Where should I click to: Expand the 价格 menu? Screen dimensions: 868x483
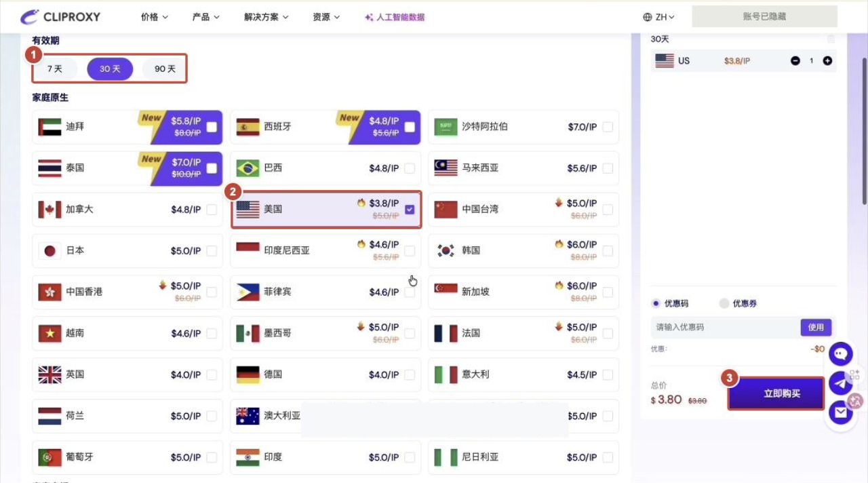tap(155, 17)
